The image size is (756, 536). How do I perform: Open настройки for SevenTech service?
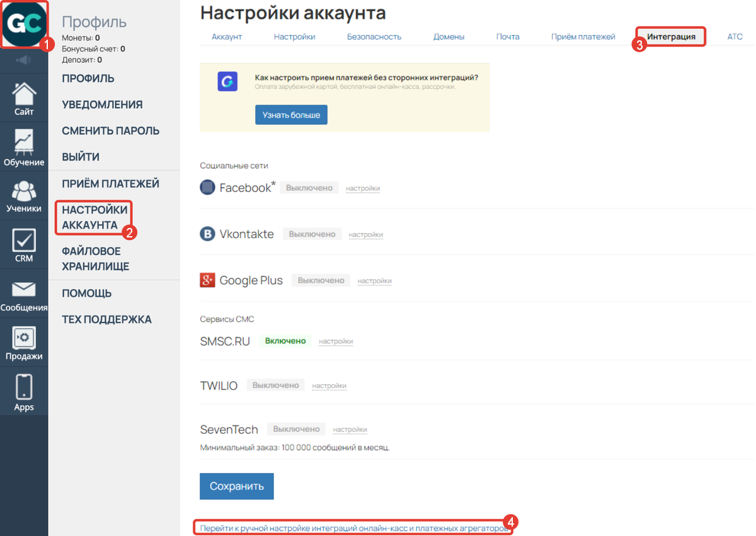tap(350, 429)
